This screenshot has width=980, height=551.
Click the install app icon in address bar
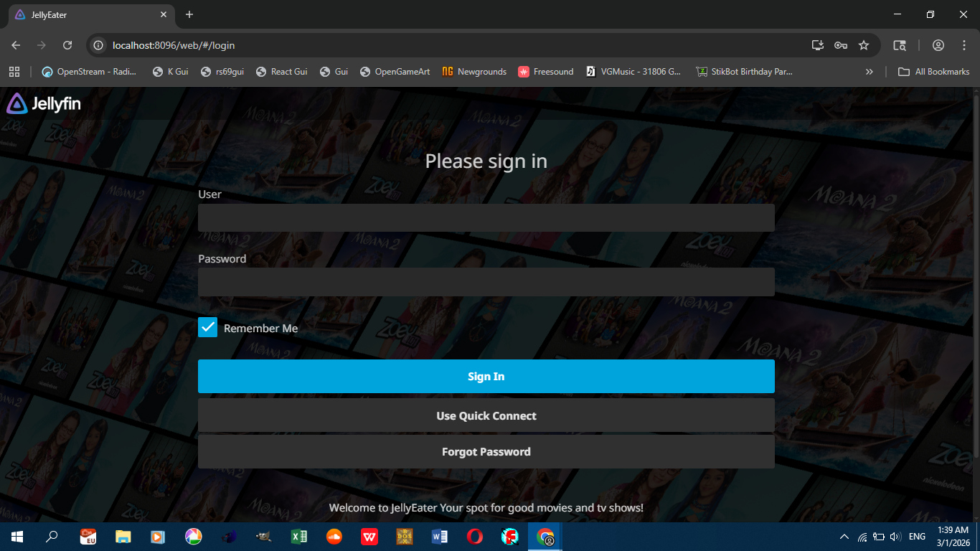817,44
